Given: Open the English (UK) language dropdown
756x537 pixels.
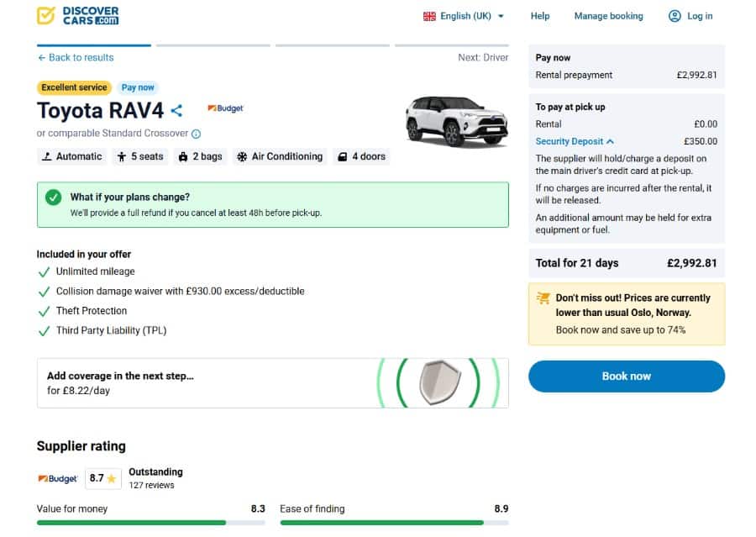Looking at the screenshot, I should click(464, 17).
